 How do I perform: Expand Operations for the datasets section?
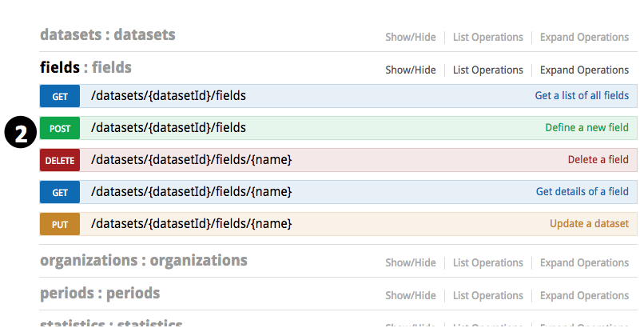click(x=584, y=37)
